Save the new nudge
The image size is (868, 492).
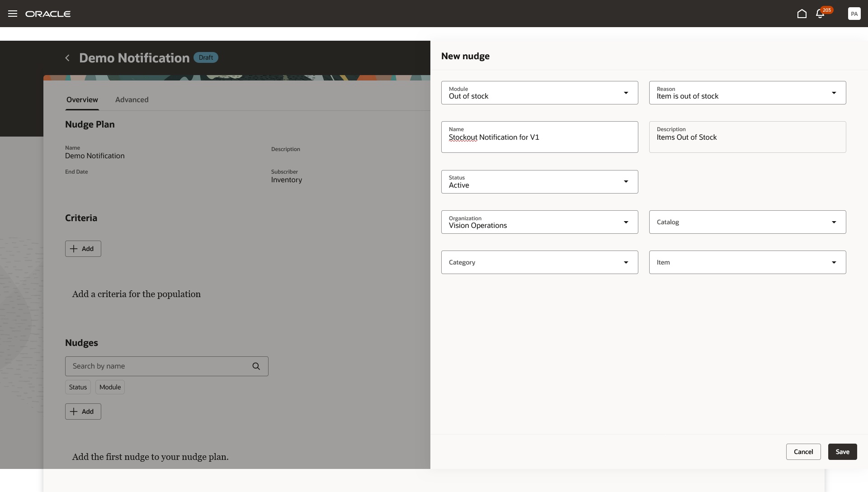coord(842,452)
